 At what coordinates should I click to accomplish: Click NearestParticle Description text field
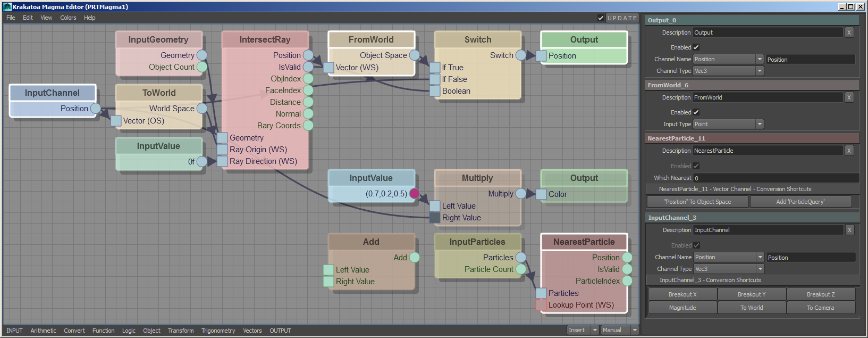point(768,151)
